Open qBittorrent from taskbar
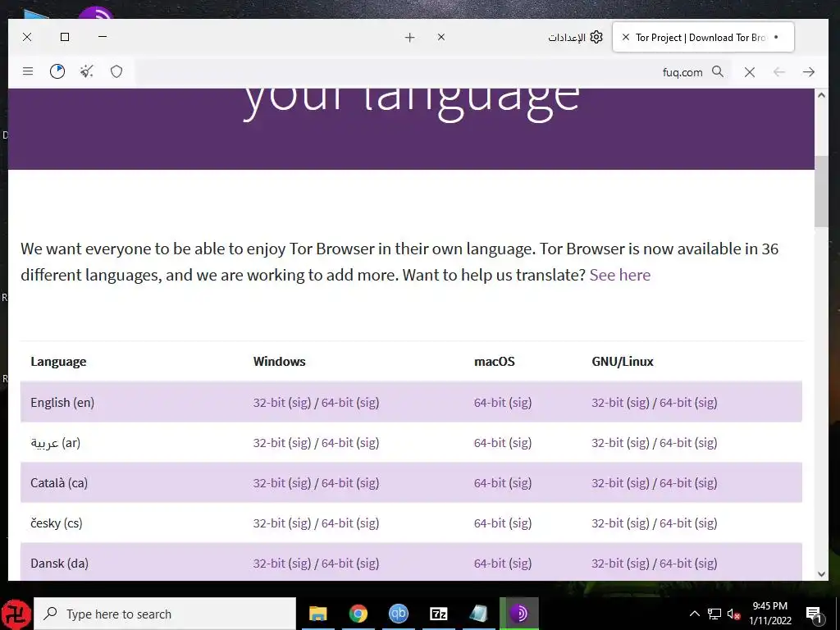Screen dimensions: 840x630 pyautogui.click(x=398, y=614)
